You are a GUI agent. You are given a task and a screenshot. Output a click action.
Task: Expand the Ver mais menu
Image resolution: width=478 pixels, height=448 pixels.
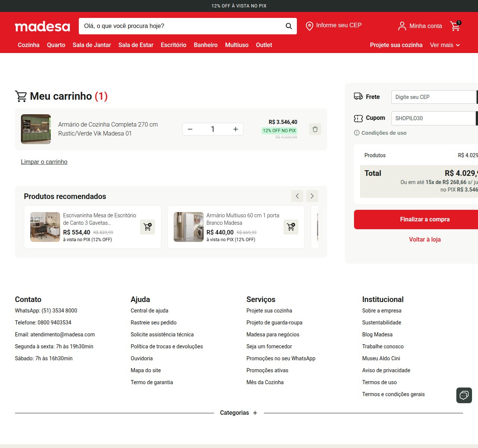click(x=445, y=45)
